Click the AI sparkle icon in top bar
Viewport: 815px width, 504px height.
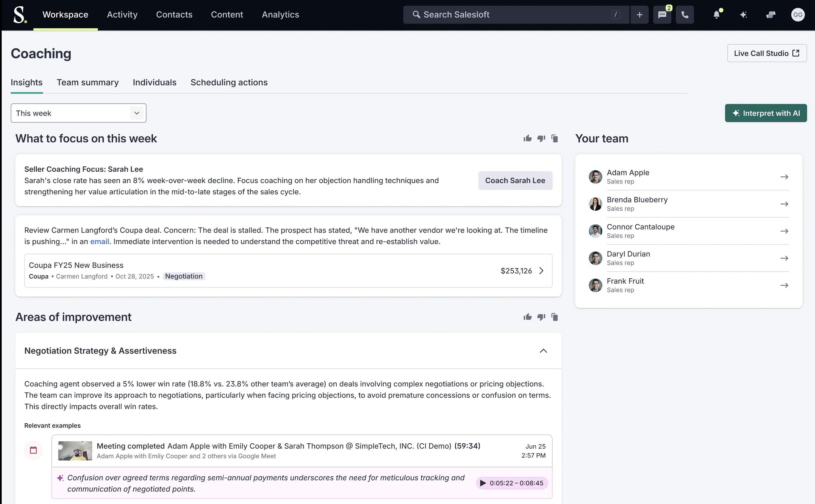[743, 15]
